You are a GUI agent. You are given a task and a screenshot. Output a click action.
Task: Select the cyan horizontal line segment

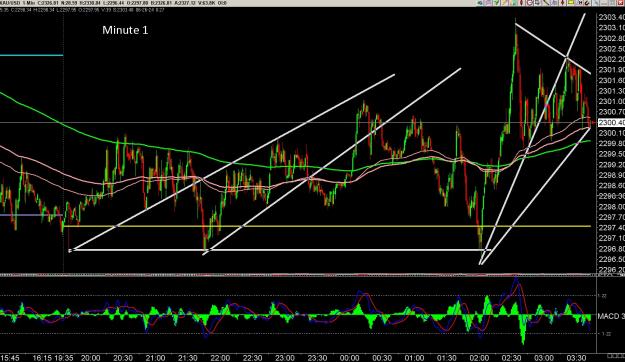[31, 55]
